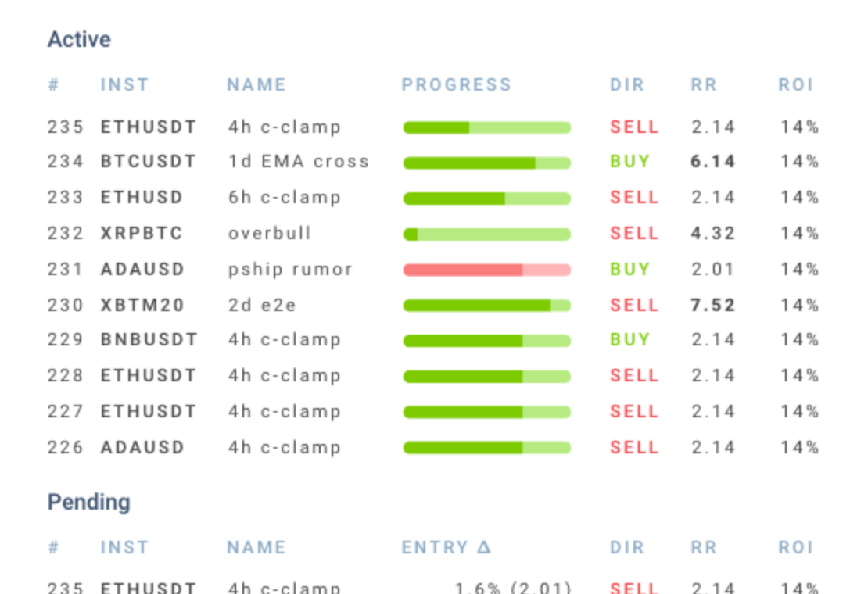Click the progress bar in XRPBTC row

click(486, 234)
